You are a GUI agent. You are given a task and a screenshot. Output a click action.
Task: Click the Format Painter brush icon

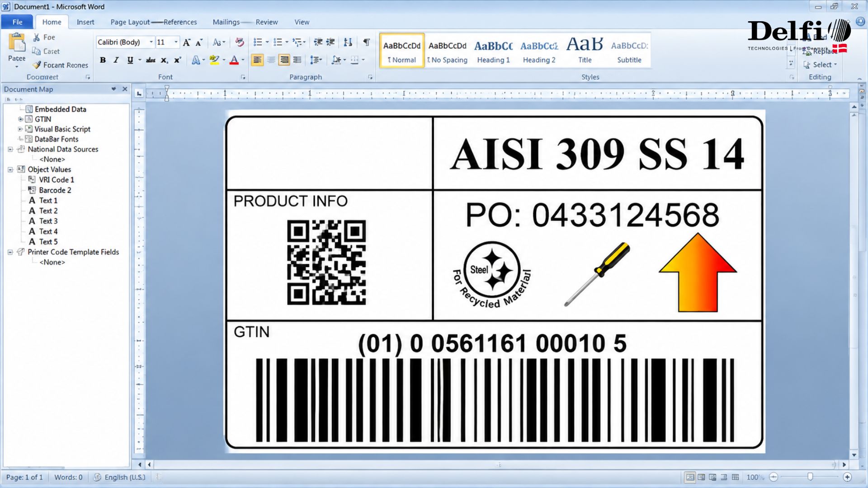click(37, 65)
